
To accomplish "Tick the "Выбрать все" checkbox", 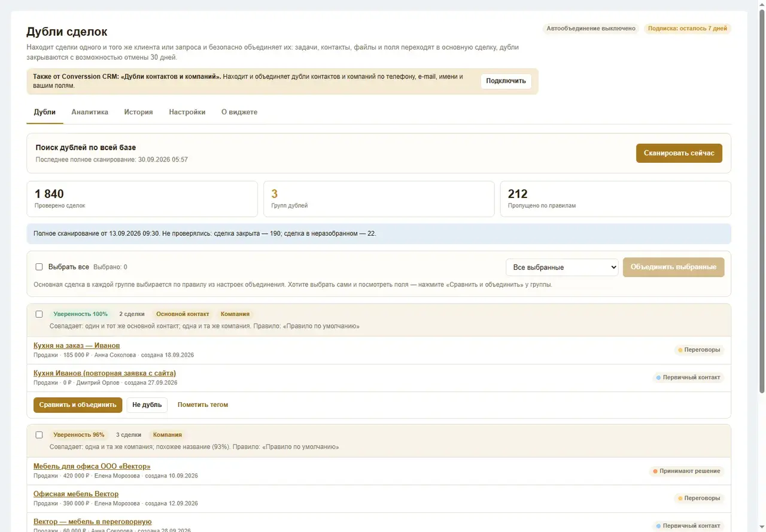I will click(x=39, y=267).
